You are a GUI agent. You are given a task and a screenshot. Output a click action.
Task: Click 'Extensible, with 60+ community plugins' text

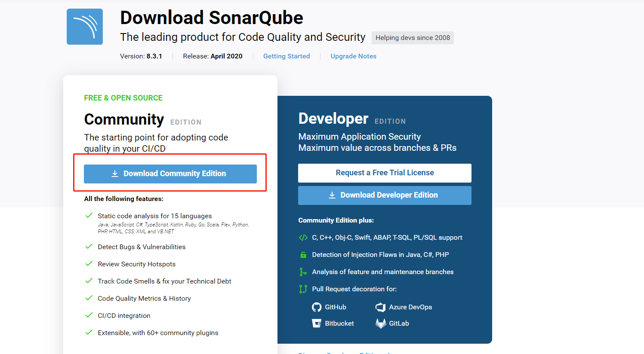[158, 333]
